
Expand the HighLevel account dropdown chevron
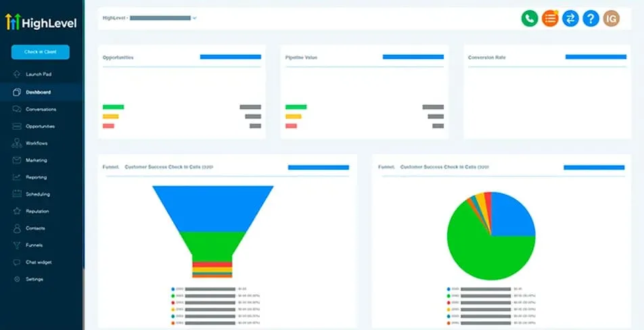(x=195, y=18)
